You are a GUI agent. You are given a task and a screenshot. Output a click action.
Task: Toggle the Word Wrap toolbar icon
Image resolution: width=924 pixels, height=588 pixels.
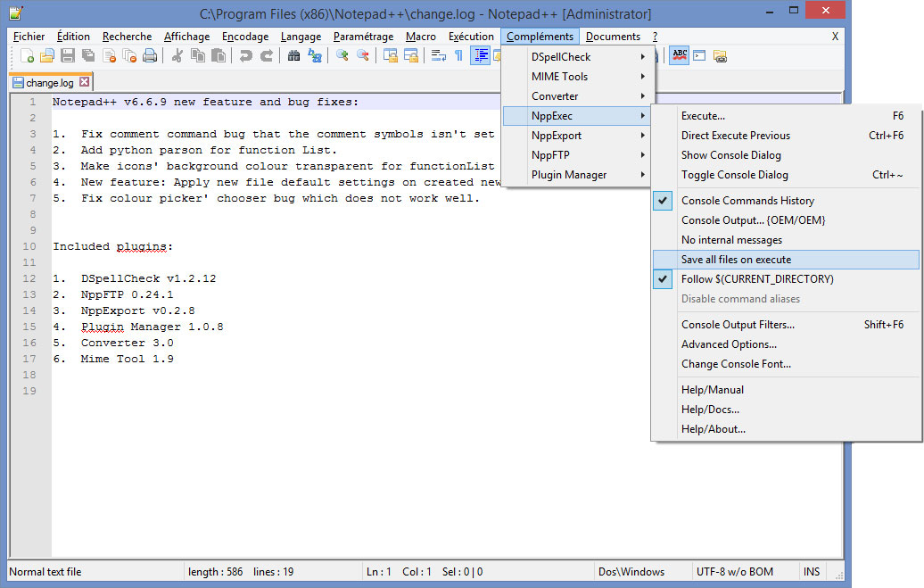(439, 56)
